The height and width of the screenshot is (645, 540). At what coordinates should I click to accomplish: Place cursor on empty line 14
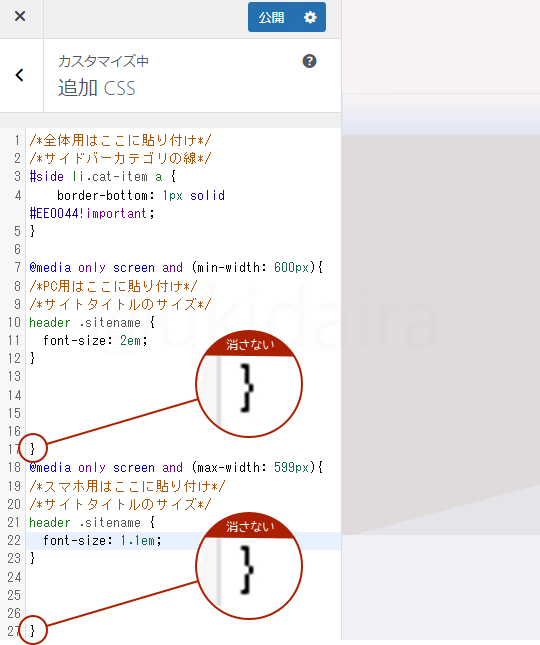pyautogui.click(x=183, y=395)
